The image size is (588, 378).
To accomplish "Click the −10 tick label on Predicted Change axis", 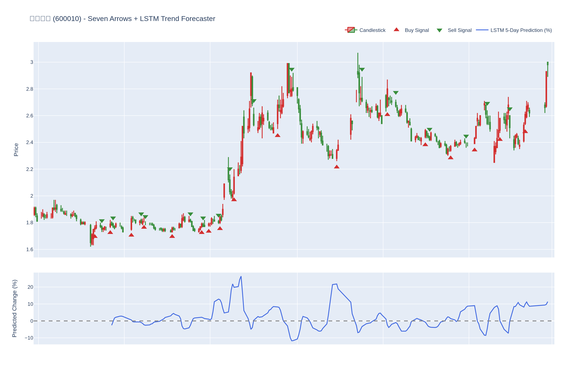I will [x=29, y=338].
